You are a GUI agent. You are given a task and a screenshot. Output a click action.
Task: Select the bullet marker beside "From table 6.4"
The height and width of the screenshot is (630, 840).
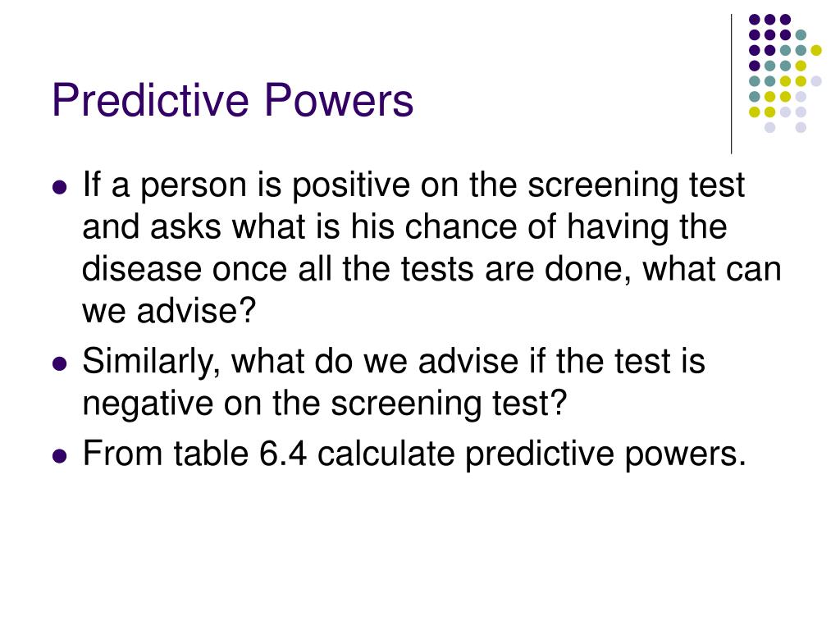coord(60,456)
